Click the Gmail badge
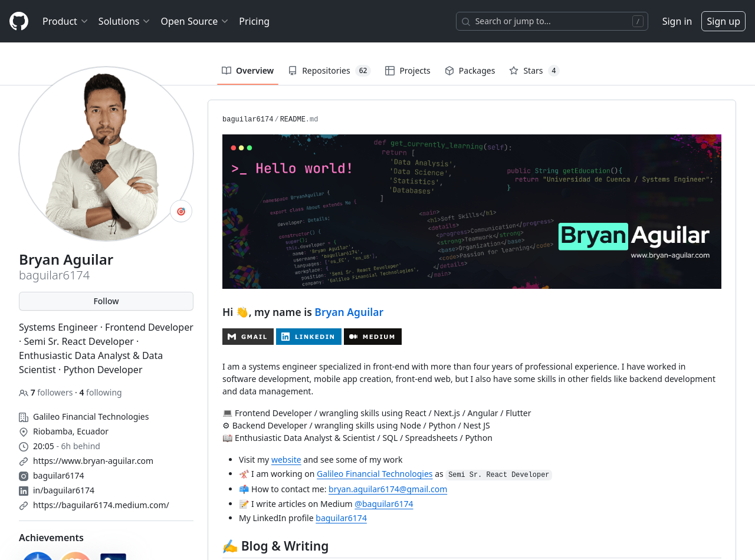 pos(248,337)
